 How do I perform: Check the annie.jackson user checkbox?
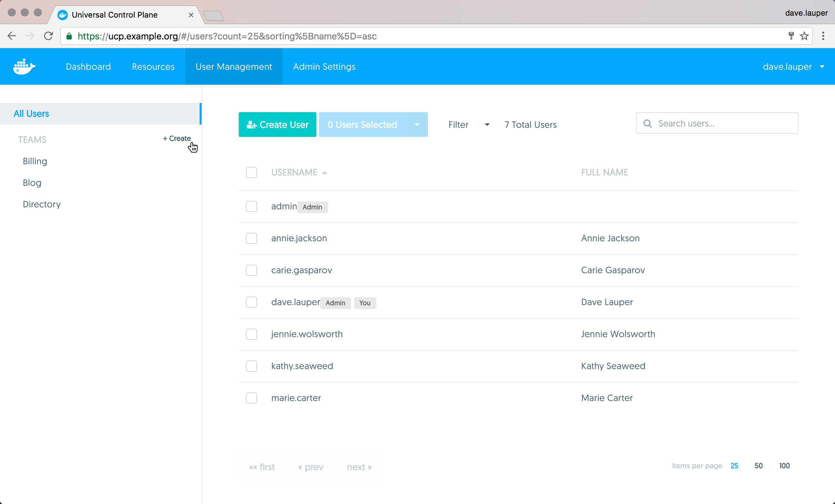tap(251, 238)
